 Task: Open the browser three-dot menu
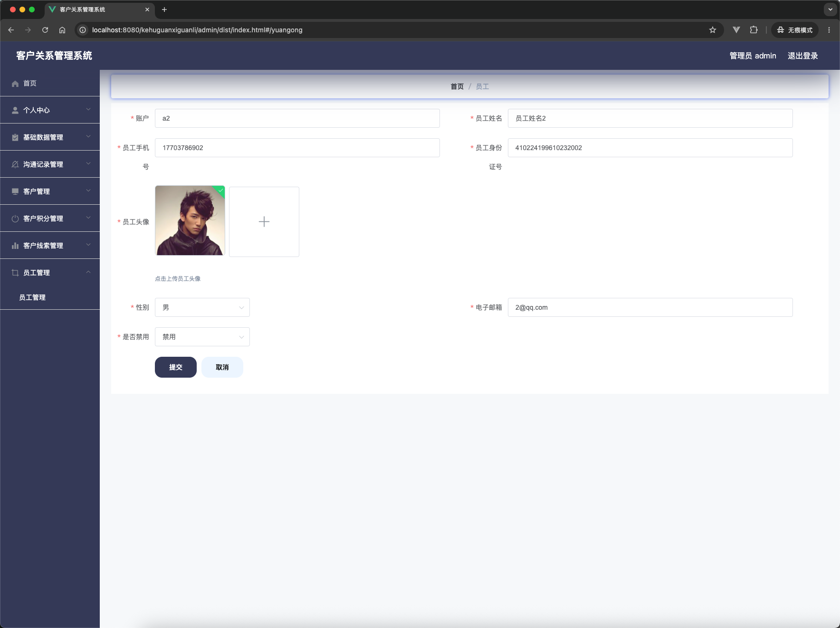coord(829,30)
